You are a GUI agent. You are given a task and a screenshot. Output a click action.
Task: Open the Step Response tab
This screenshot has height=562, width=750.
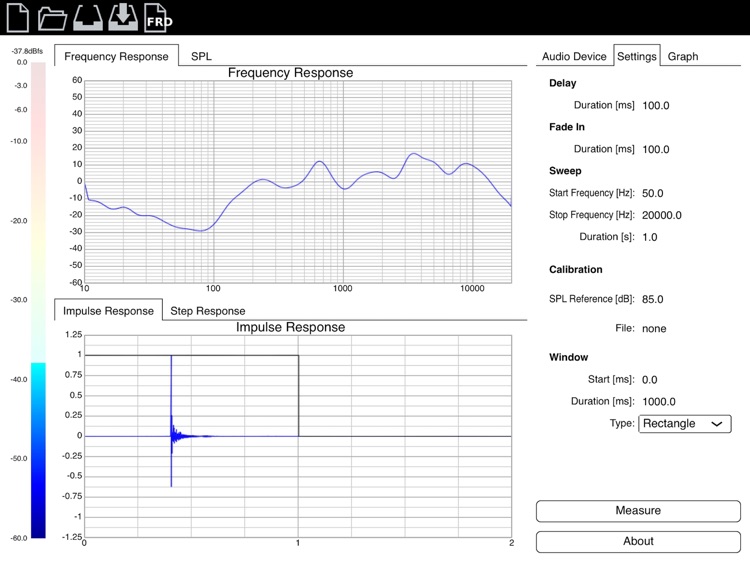click(208, 311)
